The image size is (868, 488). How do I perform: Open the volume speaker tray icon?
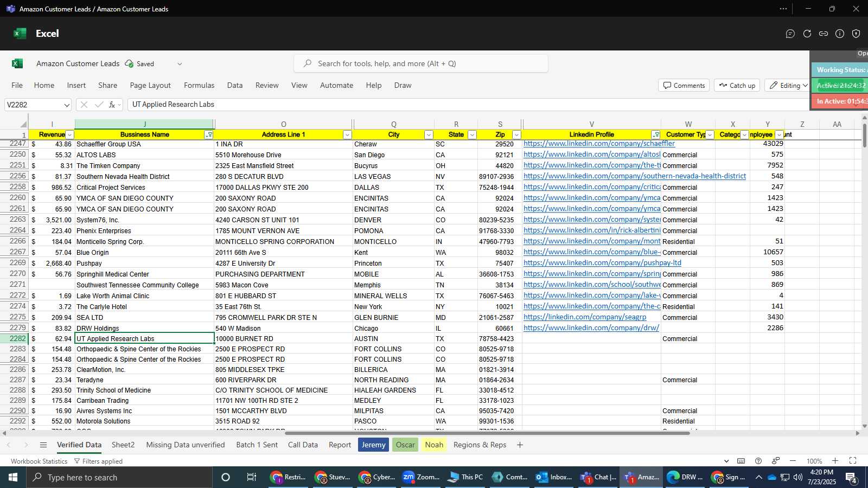click(797, 477)
